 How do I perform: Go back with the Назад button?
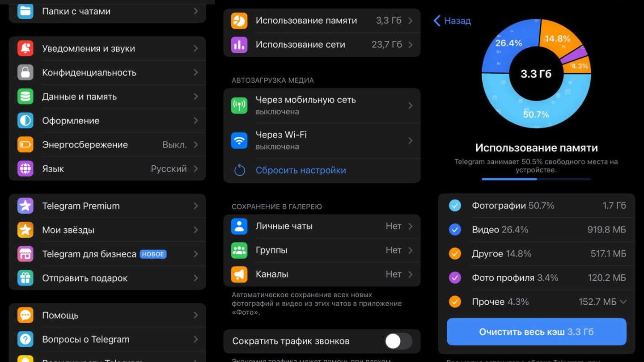pos(452,21)
